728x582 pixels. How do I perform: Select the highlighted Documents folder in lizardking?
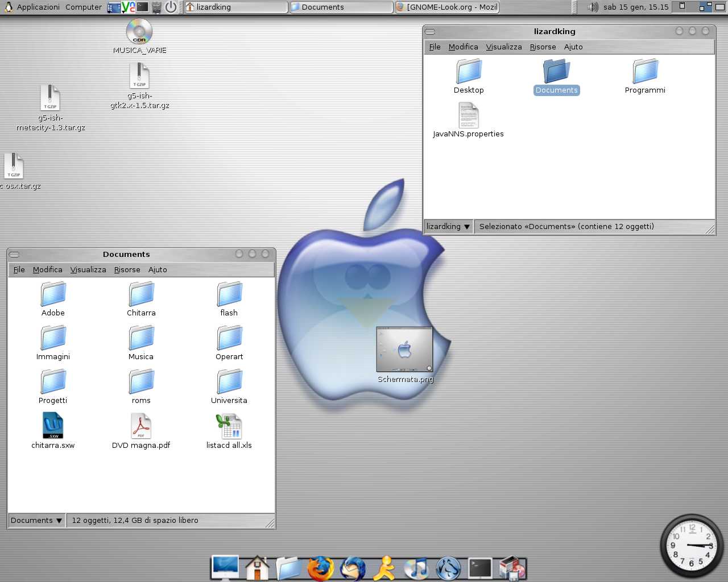[x=557, y=77]
